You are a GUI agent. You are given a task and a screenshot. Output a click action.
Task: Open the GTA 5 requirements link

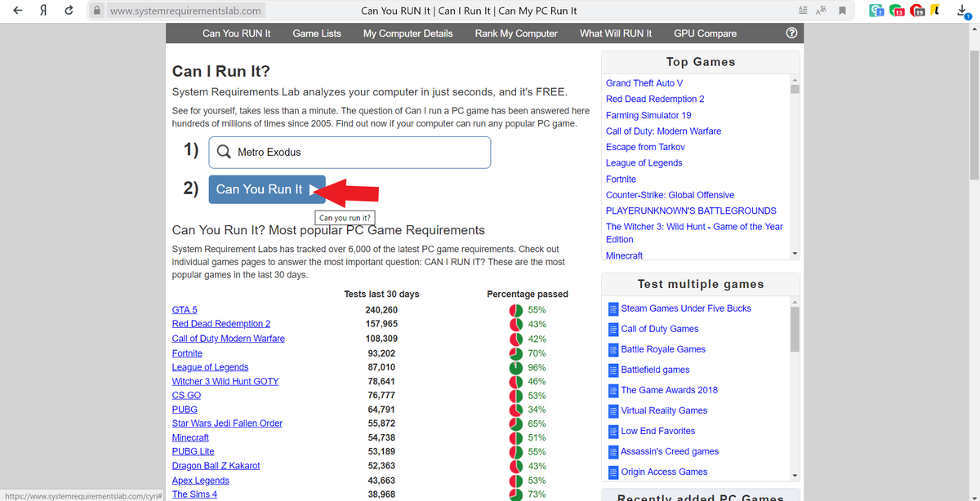pyautogui.click(x=185, y=310)
